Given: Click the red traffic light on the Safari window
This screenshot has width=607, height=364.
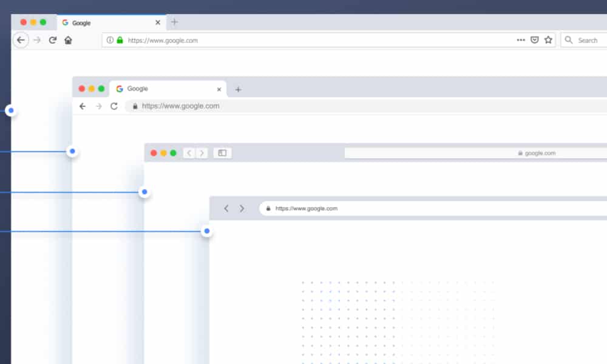Looking at the screenshot, I should pos(154,153).
